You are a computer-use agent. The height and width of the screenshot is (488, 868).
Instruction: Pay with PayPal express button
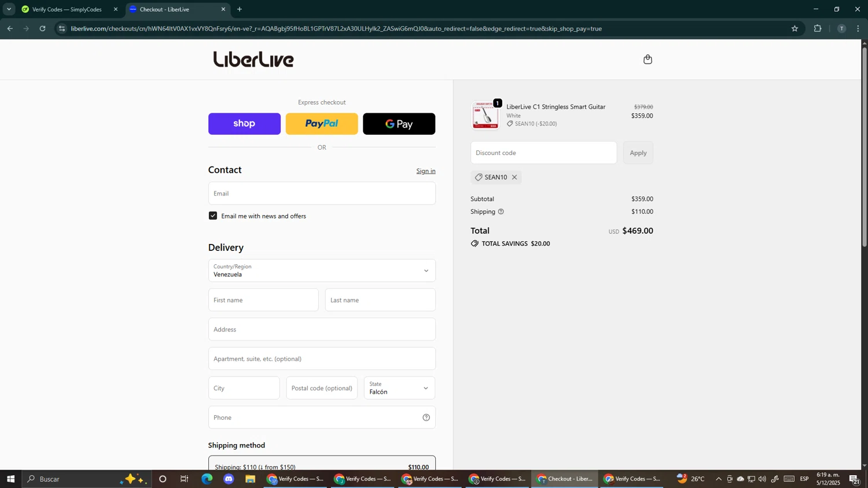point(322,124)
